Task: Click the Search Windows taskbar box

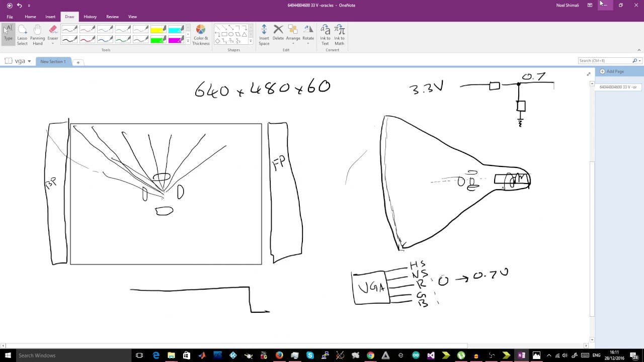Action: click(x=73, y=355)
